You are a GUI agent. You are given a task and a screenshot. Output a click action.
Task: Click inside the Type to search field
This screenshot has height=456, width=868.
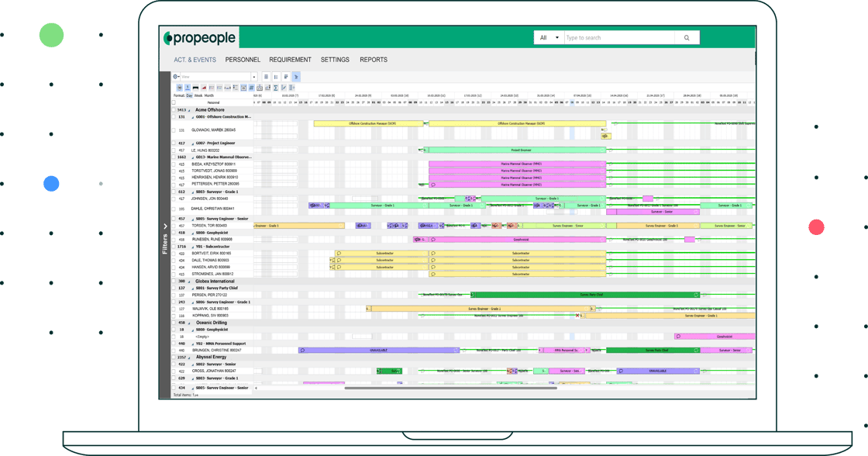click(x=616, y=37)
